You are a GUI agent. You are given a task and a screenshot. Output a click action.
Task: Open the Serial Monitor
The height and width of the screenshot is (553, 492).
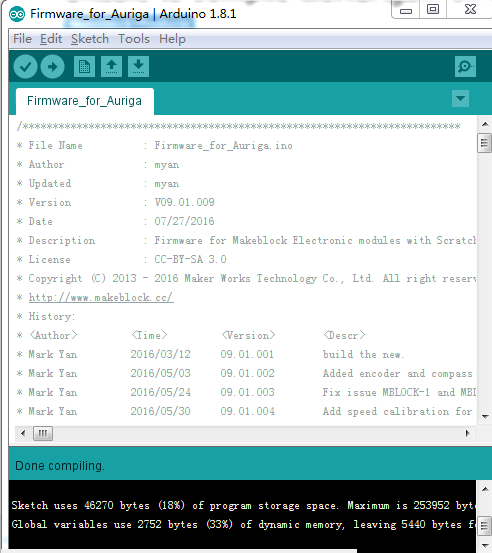pos(466,66)
